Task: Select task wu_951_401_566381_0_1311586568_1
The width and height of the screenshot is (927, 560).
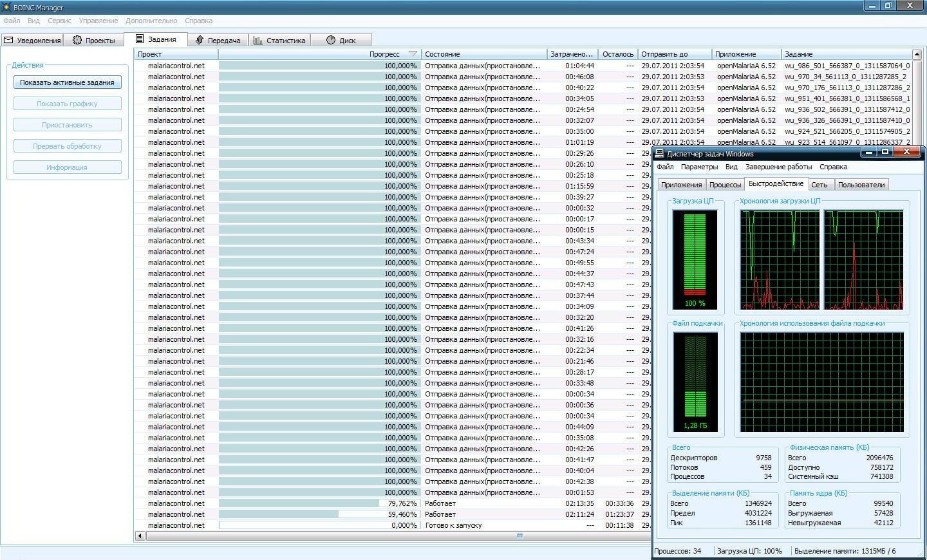Action: point(523,98)
